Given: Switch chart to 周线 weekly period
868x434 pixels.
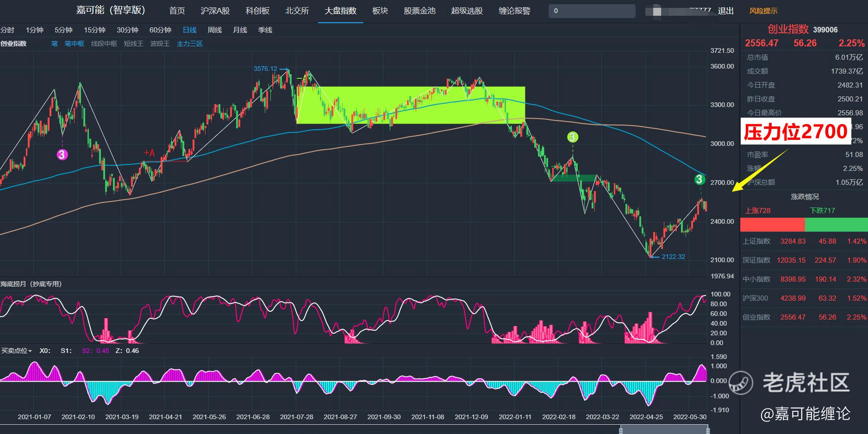Looking at the screenshot, I should tap(214, 30).
